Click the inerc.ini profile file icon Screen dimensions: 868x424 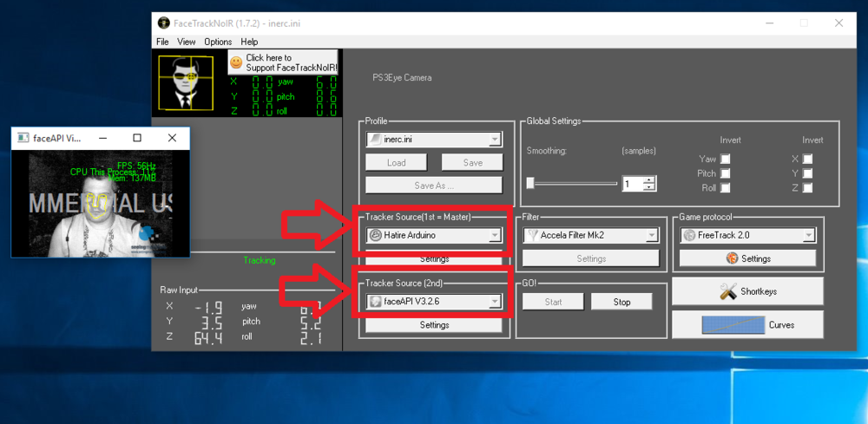click(x=375, y=140)
